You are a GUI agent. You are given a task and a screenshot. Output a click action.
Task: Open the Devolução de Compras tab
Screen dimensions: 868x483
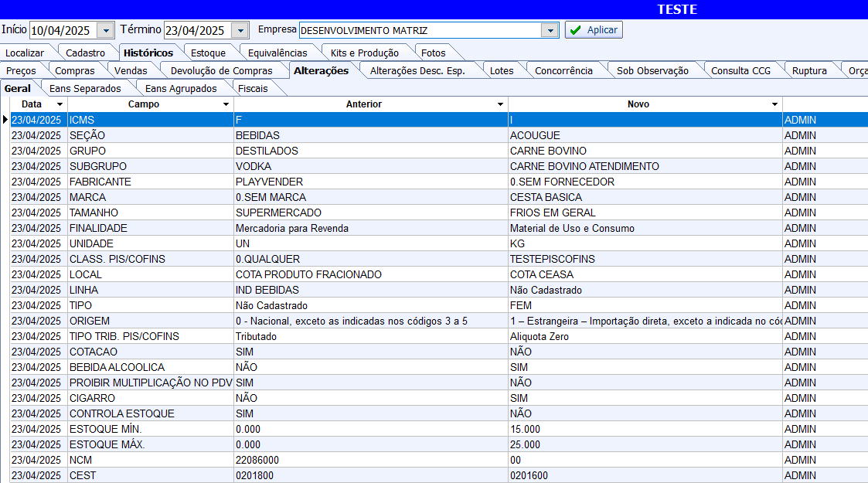(221, 71)
